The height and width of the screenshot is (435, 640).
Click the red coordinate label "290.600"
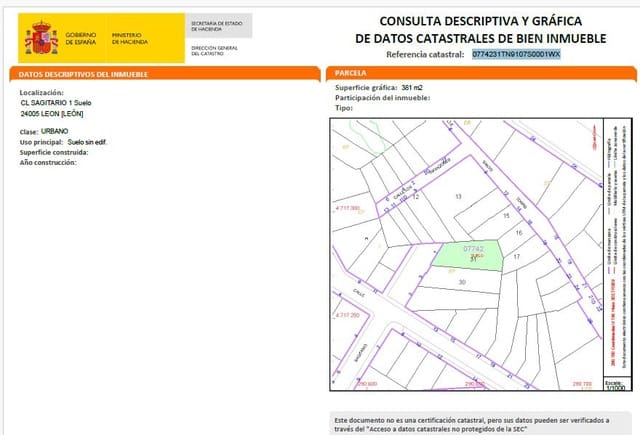tap(367, 384)
